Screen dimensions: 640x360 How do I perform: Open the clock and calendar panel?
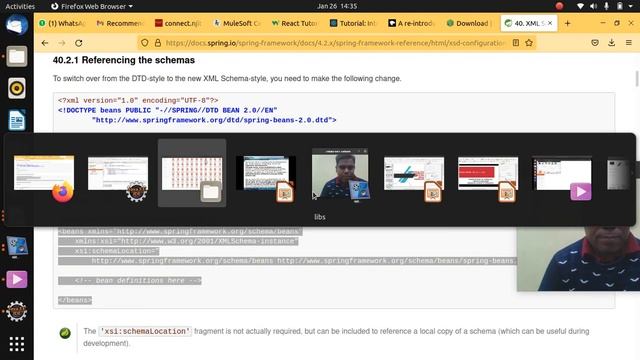pos(337,6)
